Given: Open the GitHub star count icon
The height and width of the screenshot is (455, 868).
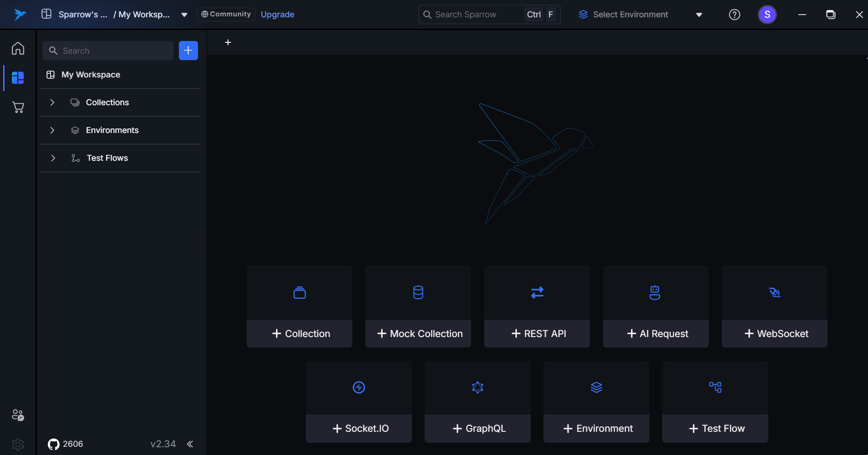Looking at the screenshot, I should coord(54,444).
